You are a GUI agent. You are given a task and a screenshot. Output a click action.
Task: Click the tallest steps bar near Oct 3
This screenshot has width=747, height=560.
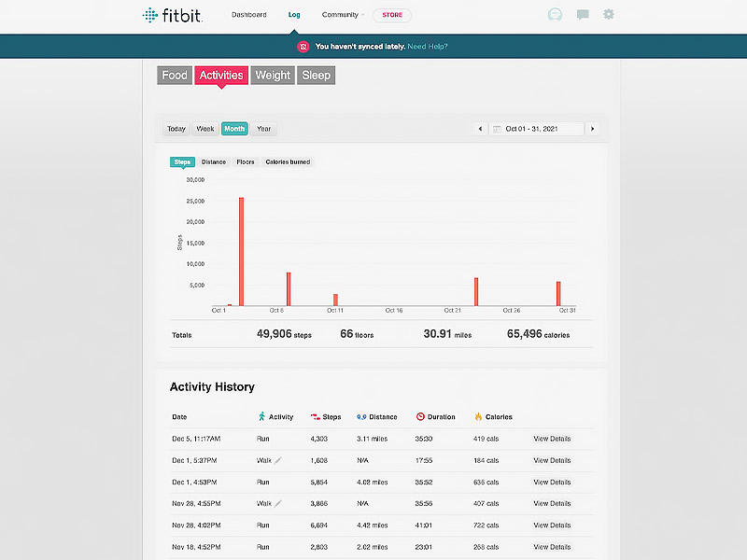(241, 251)
